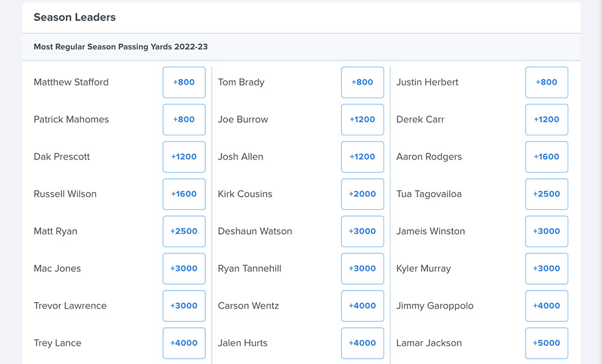Select Josh Allen +1200 odds button

pyautogui.click(x=362, y=157)
